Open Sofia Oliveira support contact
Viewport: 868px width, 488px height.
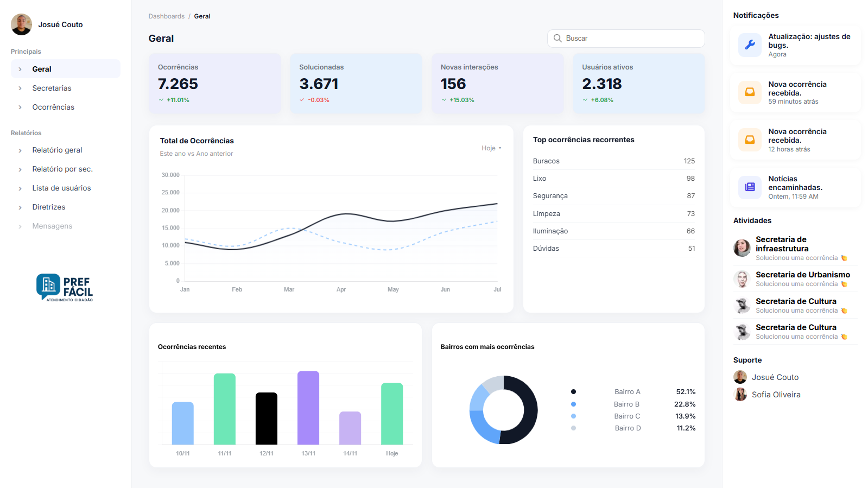[776, 395]
